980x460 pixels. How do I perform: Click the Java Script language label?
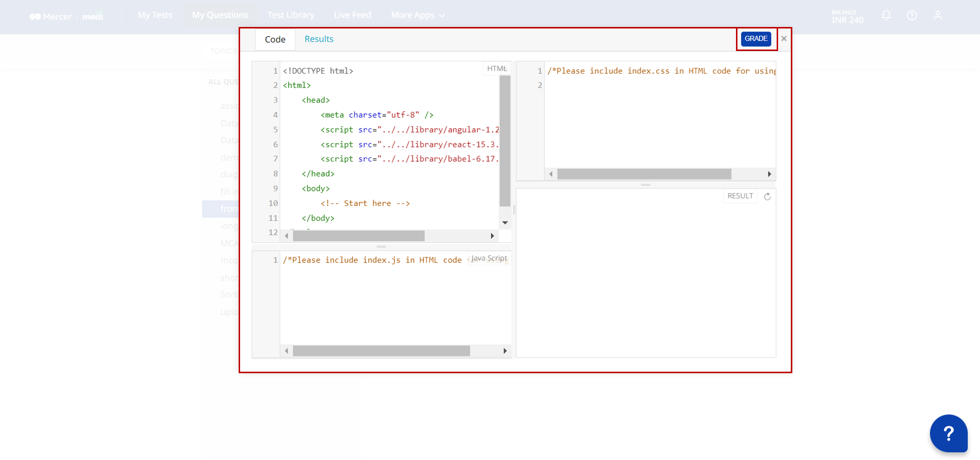coord(489,258)
